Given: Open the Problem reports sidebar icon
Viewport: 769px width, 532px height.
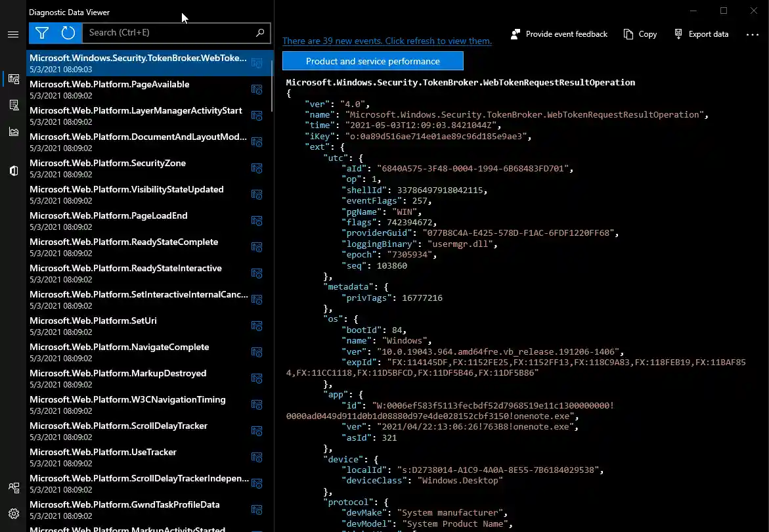Looking at the screenshot, I should click(x=13, y=105).
